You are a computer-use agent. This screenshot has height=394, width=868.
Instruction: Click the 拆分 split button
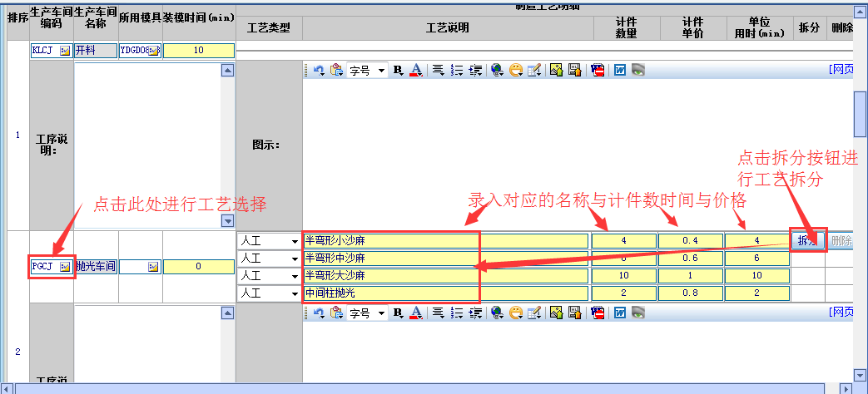click(x=807, y=241)
